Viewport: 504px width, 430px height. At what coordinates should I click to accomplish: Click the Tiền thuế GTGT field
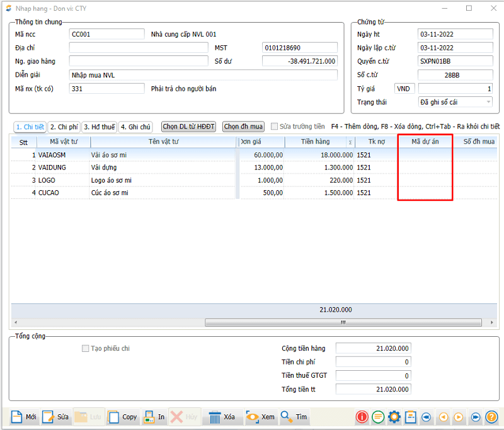click(373, 376)
